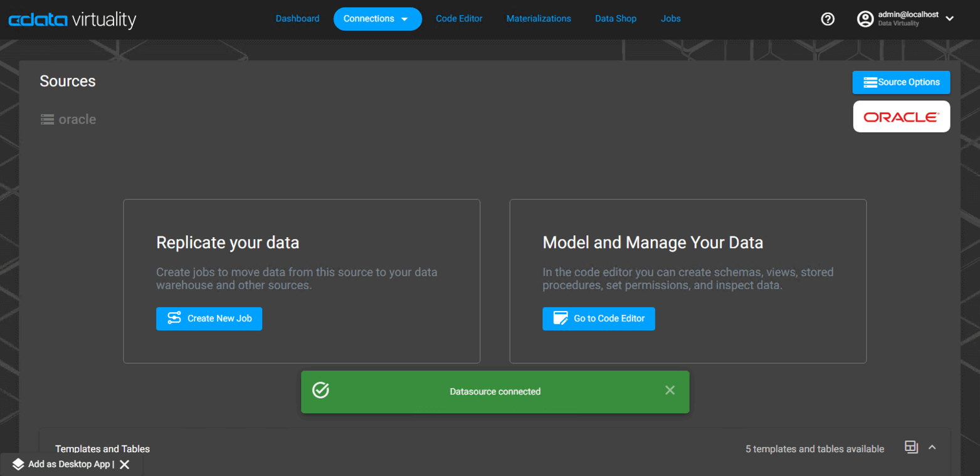
Task: Open the Help question mark icon
Action: pyautogui.click(x=827, y=19)
